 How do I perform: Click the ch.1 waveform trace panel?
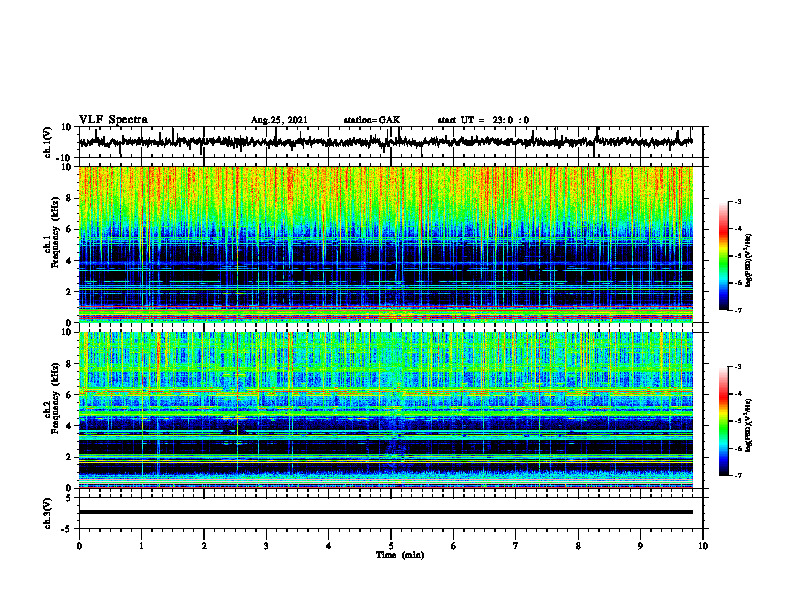(x=390, y=142)
